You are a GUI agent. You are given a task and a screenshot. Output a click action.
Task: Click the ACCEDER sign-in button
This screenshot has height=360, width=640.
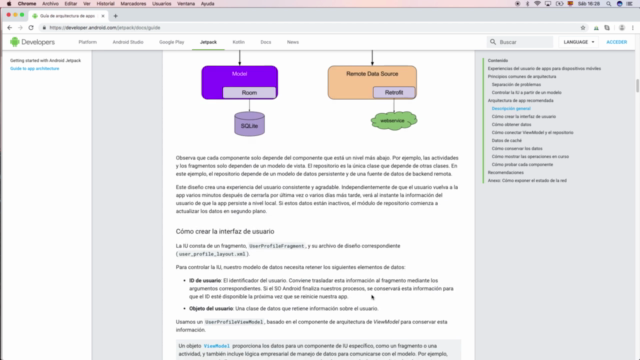pyautogui.click(x=616, y=42)
